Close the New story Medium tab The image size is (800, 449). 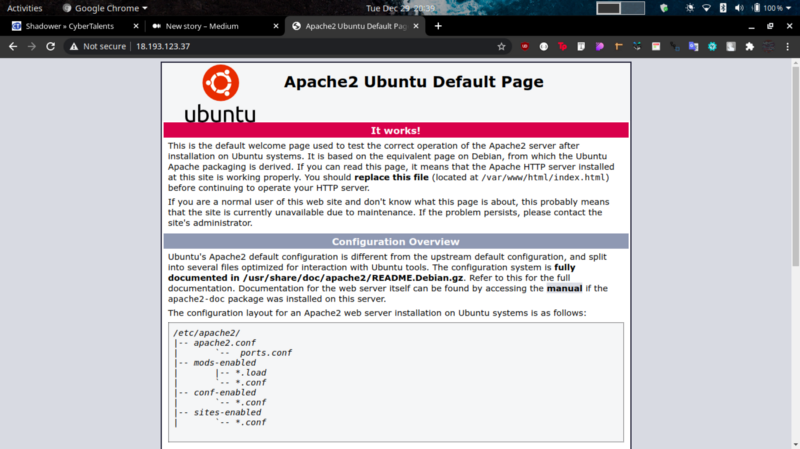[276, 26]
